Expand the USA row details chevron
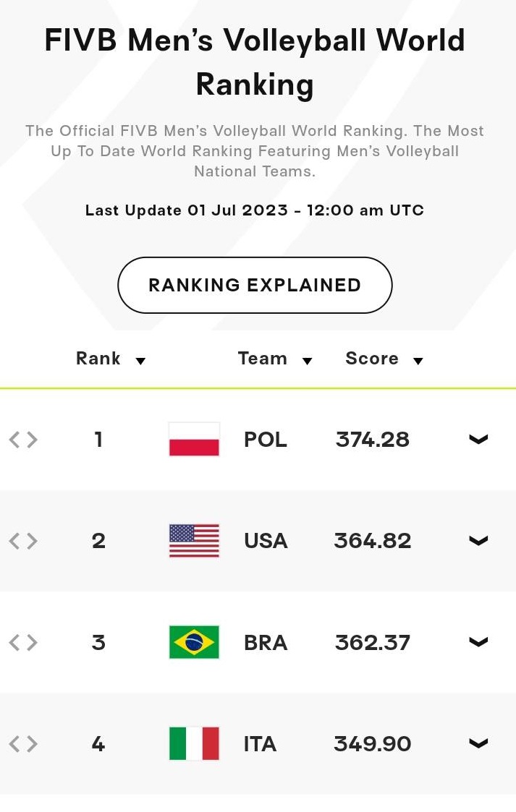The image size is (516, 812). point(478,541)
